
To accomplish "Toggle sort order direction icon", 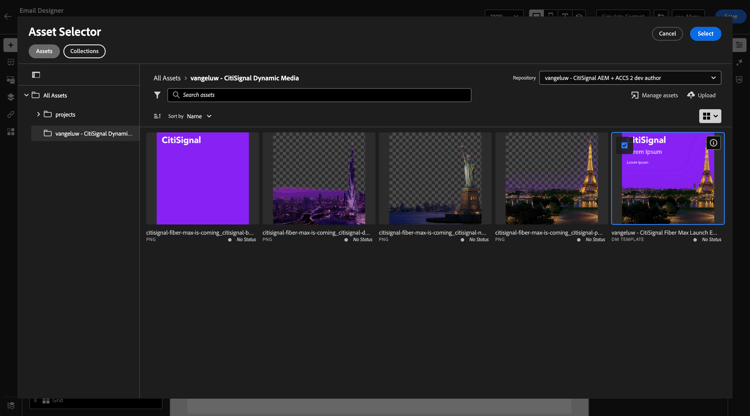I will (157, 116).
